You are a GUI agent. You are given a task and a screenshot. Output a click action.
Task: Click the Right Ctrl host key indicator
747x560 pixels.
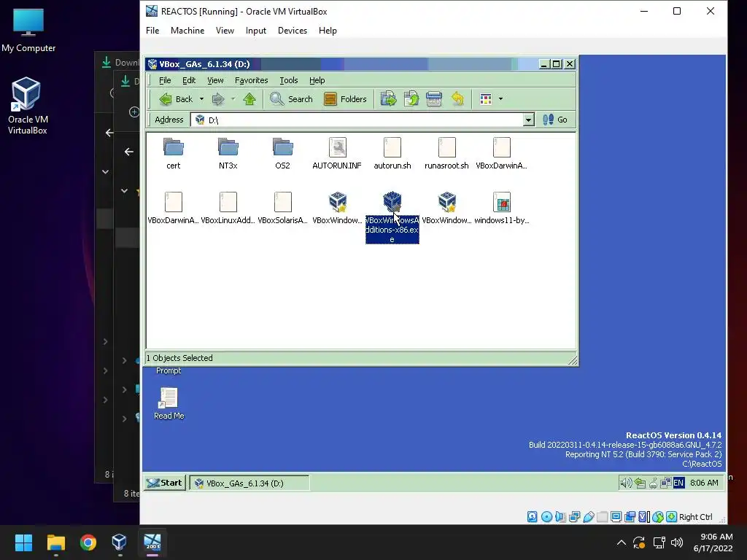pos(695,517)
